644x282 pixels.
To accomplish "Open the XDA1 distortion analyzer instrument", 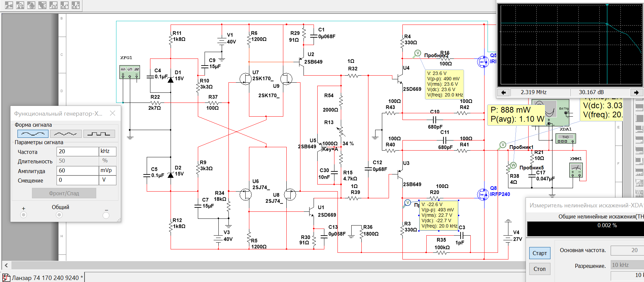I will [566, 138].
